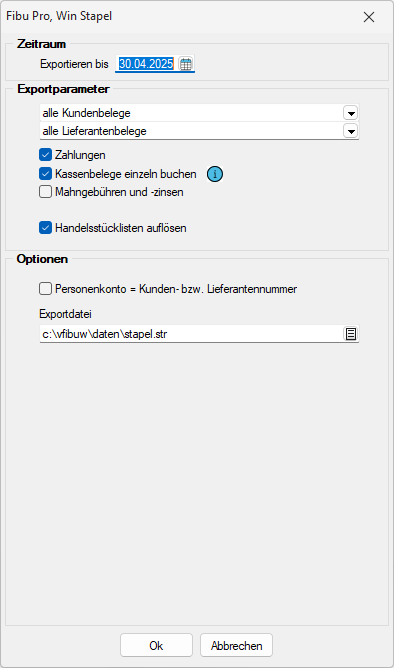This screenshot has width=394, height=668.
Task: Enable Personenkonto = Kunden- bzw. Lieferantennummer
Action: click(x=46, y=289)
